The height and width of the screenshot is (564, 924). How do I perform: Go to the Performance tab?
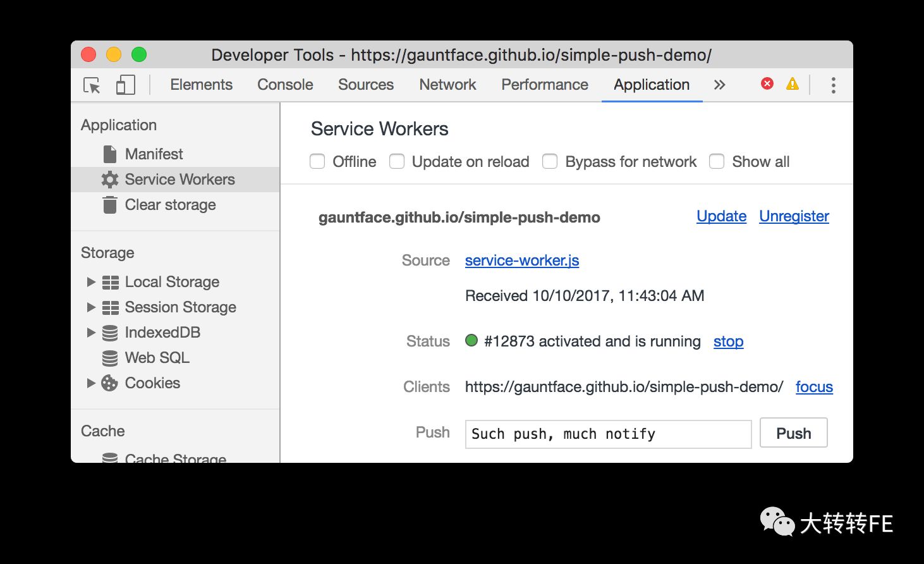(545, 85)
